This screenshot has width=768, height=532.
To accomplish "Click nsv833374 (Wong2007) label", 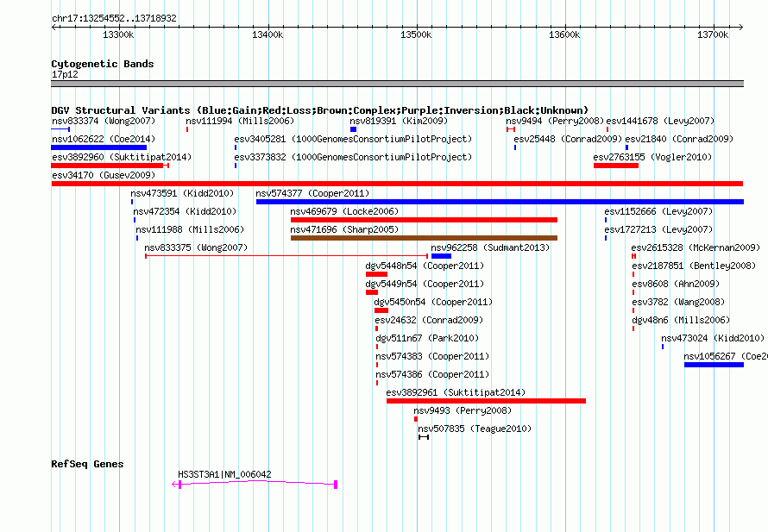I will [x=104, y=121].
